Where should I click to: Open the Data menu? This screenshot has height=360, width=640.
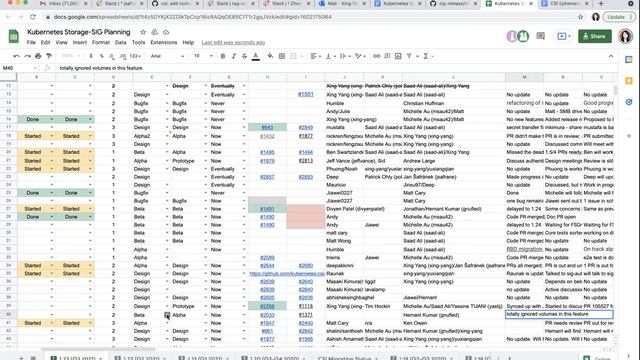point(120,42)
